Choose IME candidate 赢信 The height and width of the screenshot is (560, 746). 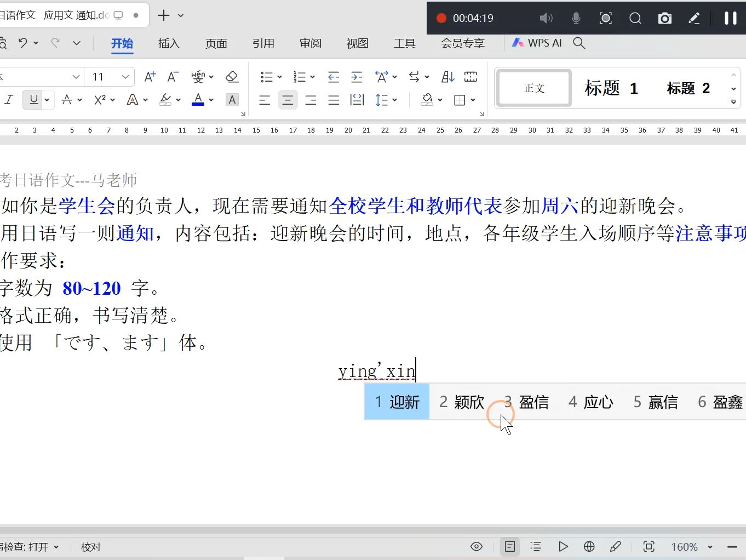tap(656, 402)
